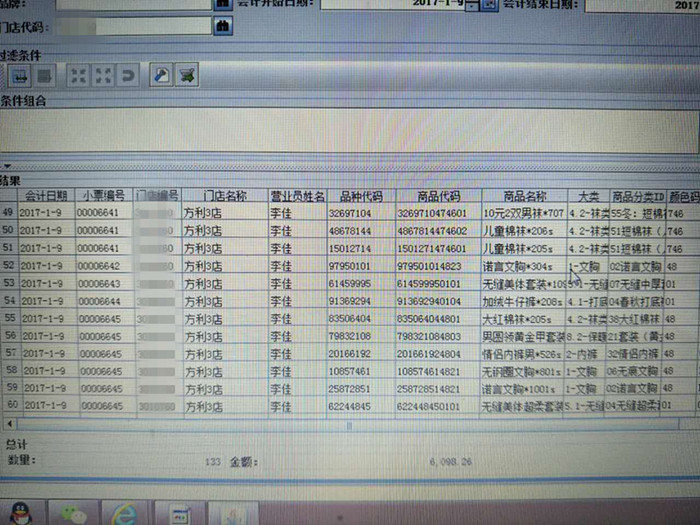Image resolution: width=700 pixels, height=525 pixels.
Task: Select row 49 by its row number
Action: (x=9, y=213)
